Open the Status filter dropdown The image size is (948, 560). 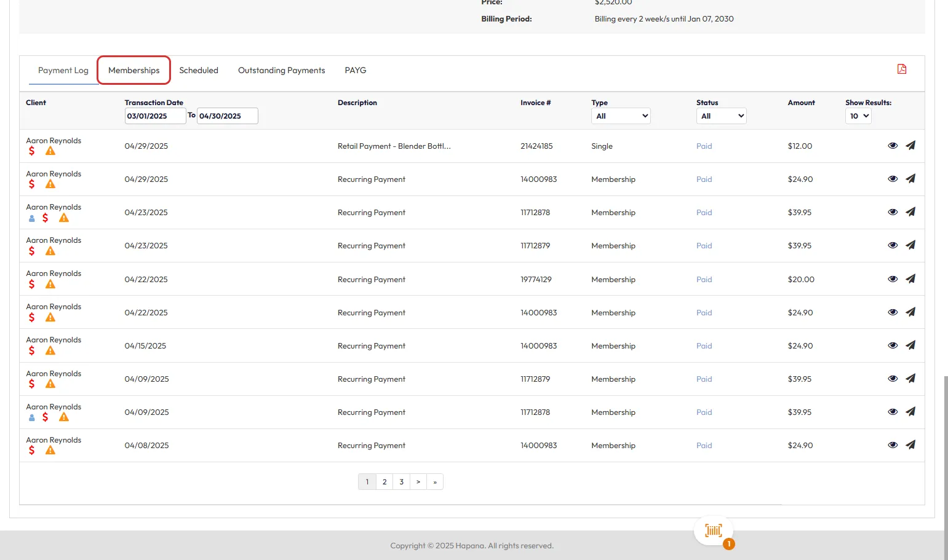(x=721, y=116)
